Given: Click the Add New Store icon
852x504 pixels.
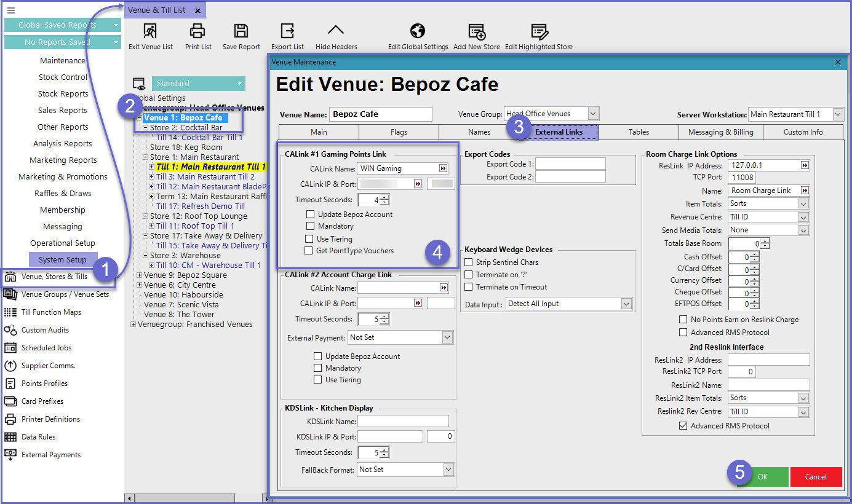Looking at the screenshot, I should pyautogui.click(x=477, y=31).
